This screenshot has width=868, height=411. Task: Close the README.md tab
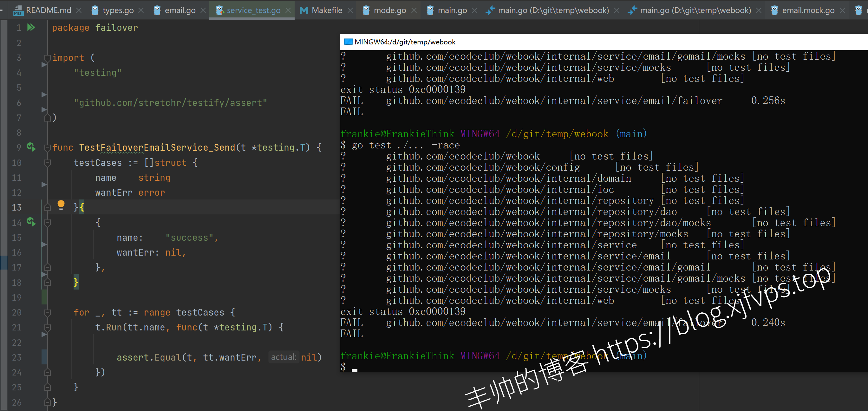click(x=79, y=10)
